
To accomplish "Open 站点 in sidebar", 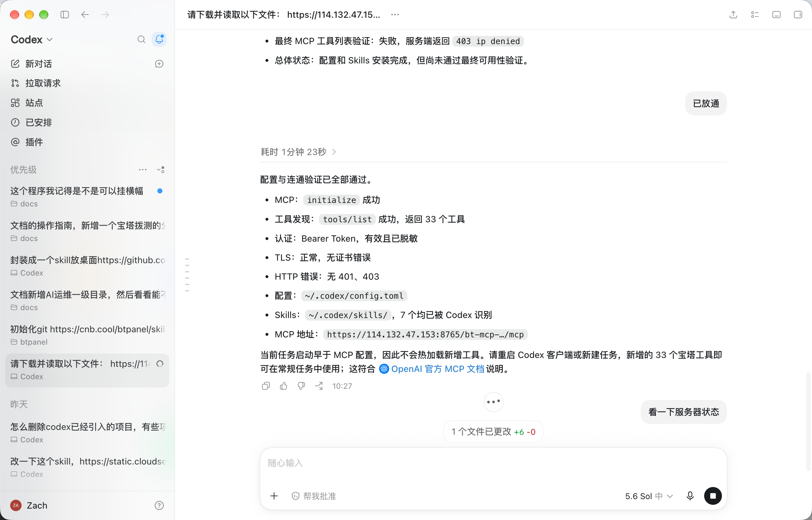I will pos(27,103).
